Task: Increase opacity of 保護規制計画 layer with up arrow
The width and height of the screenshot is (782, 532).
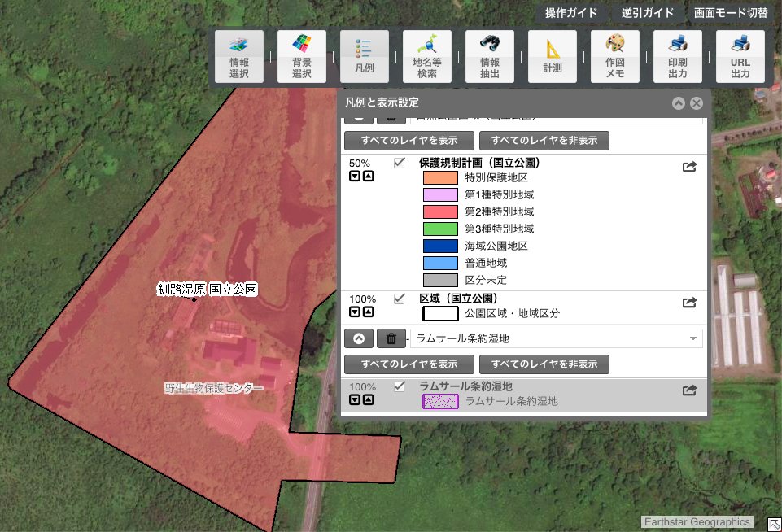Action: [368, 176]
